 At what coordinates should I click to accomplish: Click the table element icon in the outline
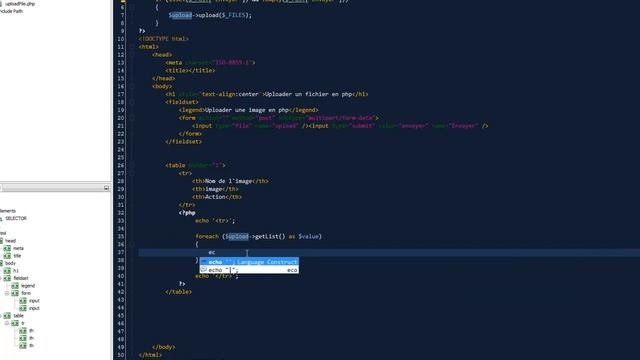[7, 316]
